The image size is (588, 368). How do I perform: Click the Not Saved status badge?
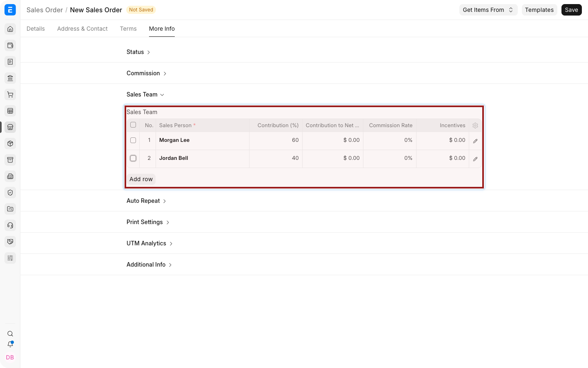(x=141, y=10)
